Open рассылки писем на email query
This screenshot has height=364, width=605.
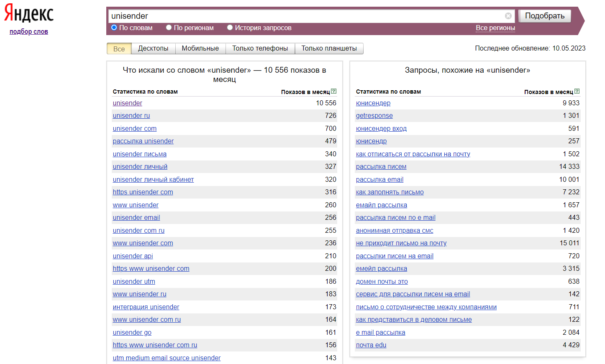tap(395, 256)
